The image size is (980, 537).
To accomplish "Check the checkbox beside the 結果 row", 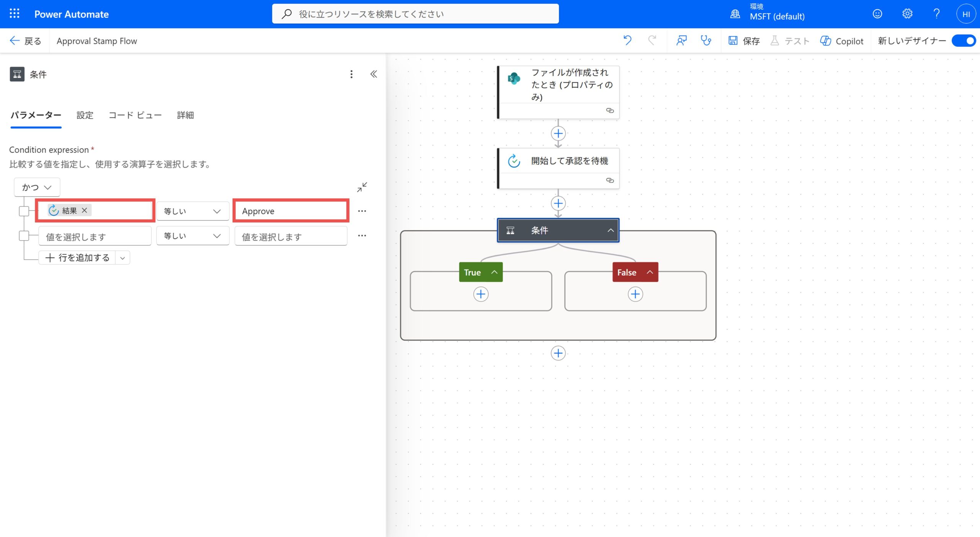I will (x=24, y=211).
